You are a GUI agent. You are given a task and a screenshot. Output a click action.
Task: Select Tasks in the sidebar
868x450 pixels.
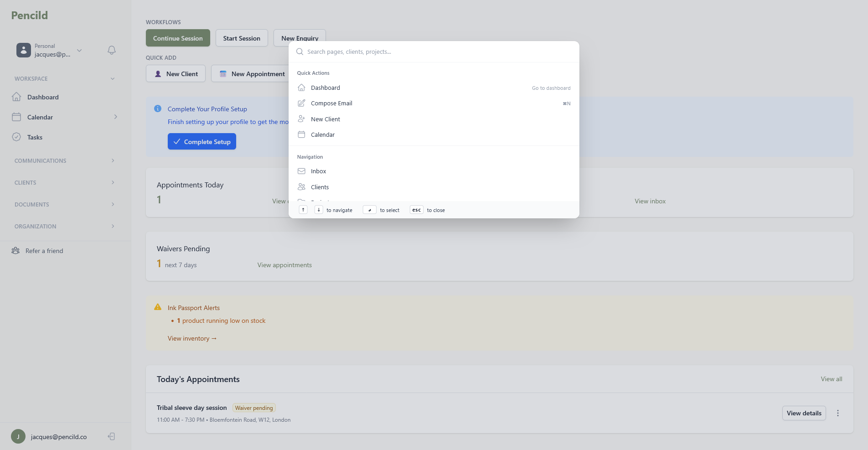34,137
